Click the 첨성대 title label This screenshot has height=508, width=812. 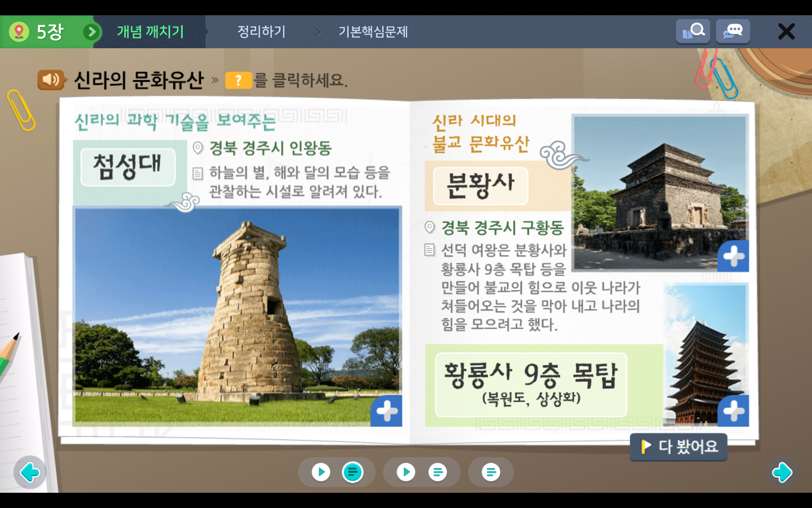tap(128, 167)
